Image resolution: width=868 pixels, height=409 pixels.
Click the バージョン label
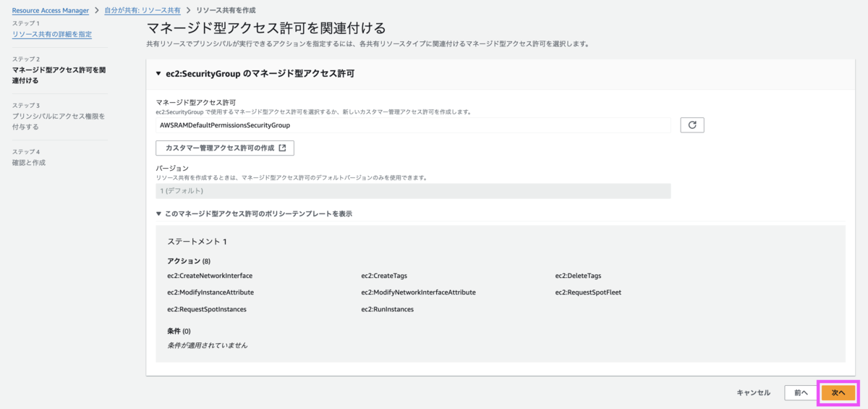click(x=172, y=168)
